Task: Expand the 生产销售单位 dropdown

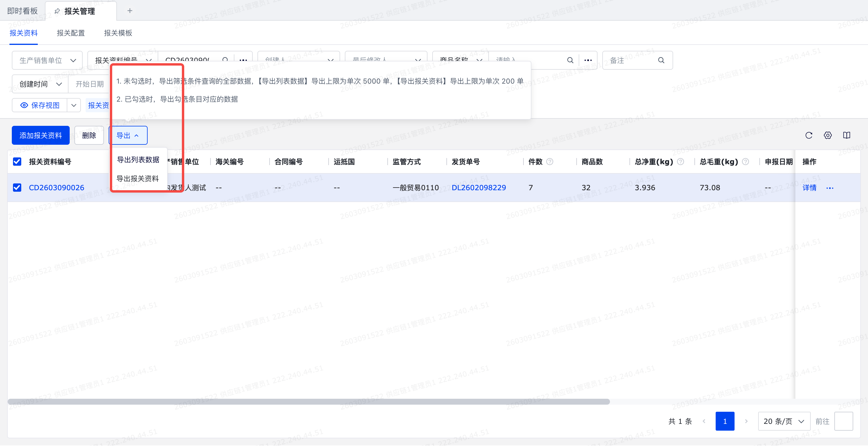Action: click(x=47, y=60)
